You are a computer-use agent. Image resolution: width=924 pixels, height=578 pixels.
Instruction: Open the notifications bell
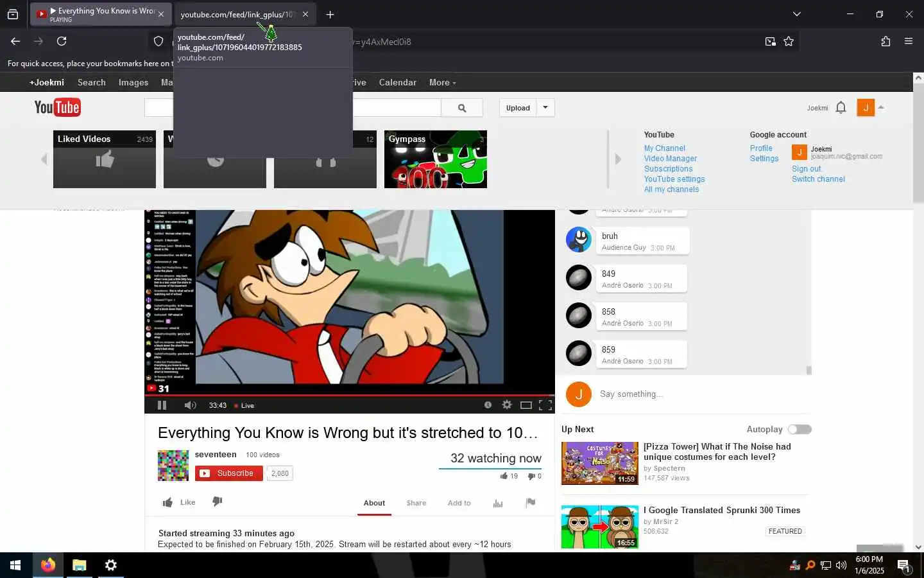[x=841, y=108]
